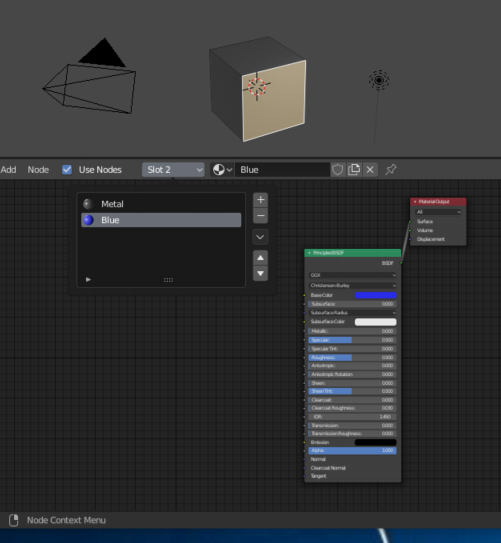
Task: Click the Metal material sphere icon
Action: 88,204
